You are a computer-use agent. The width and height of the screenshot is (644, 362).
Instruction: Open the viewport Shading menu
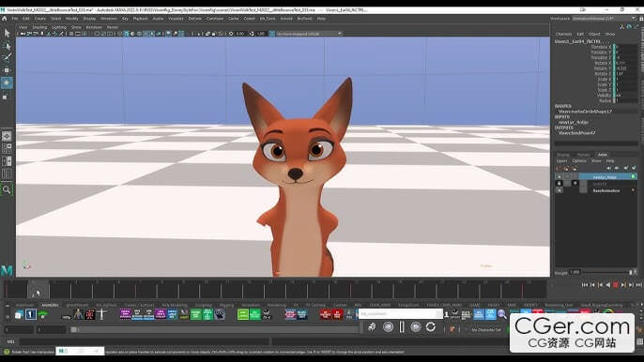[39, 27]
